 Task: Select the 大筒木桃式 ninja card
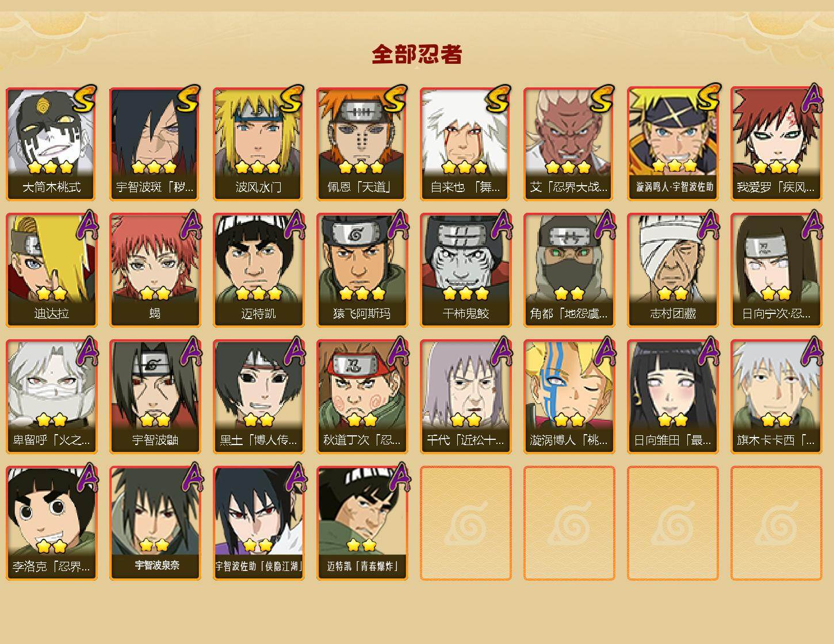(x=52, y=144)
